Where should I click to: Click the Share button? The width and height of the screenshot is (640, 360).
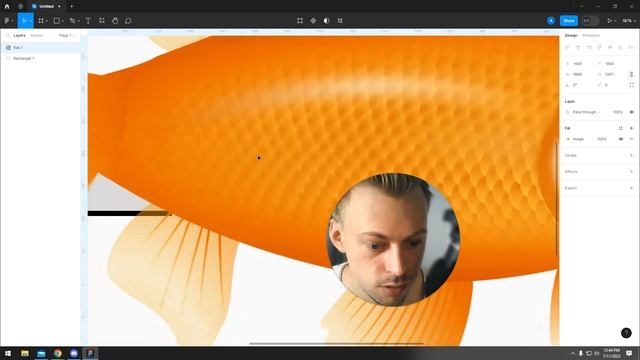click(x=569, y=20)
